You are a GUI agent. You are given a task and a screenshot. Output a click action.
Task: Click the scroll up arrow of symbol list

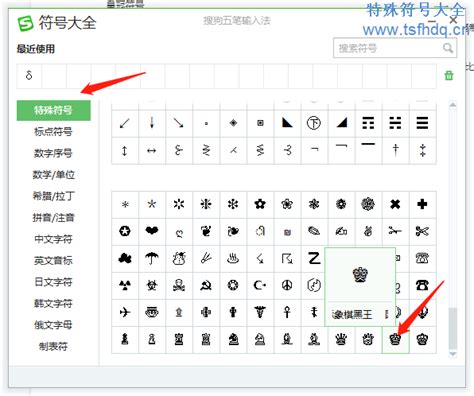pyautogui.click(x=453, y=105)
